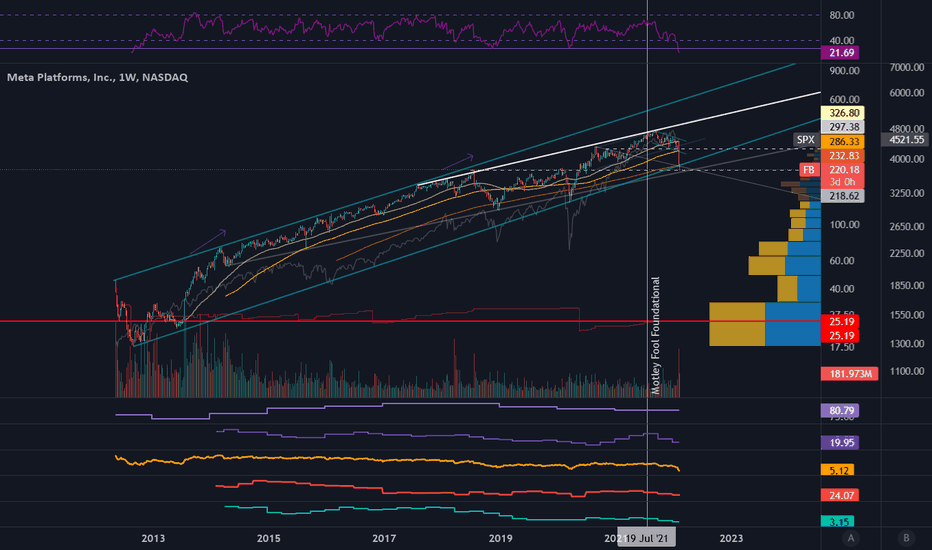932x550 pixels.
Task: Click the teal 3.15 indicator value
Action: 837,521
